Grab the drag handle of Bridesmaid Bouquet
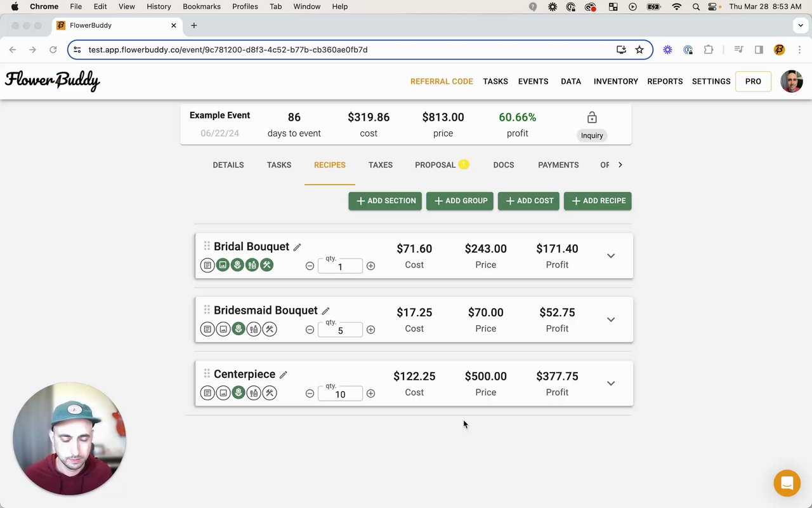The height and width of the screenshot is (508, 812). tap(207, 309)
